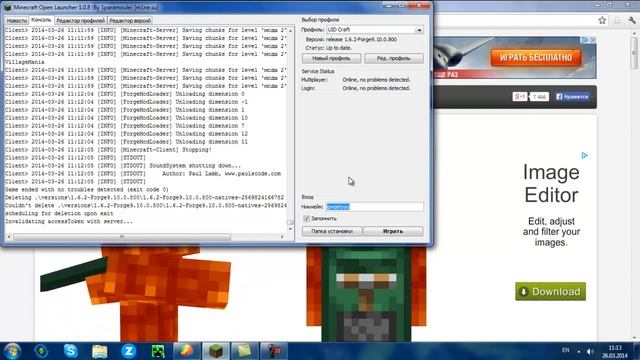Click the red recorder taskbar icon
Screen dimensions: 640x360
click(x=274, y=351)
